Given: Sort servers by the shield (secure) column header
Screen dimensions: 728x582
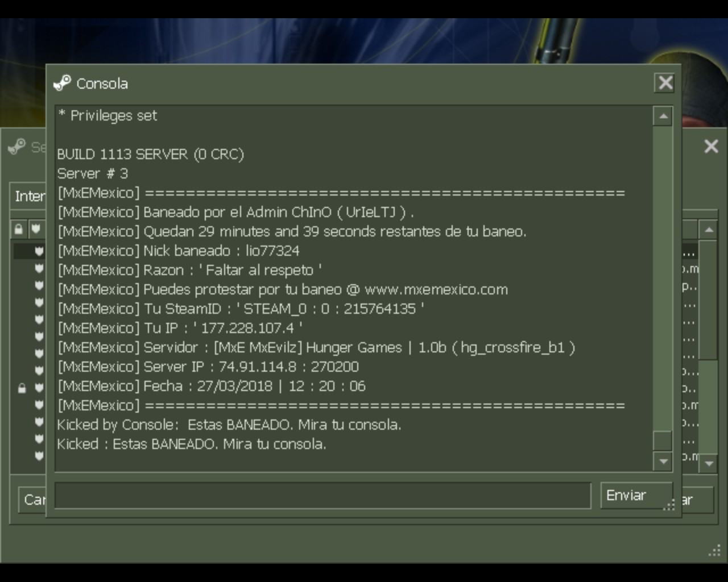Looking at the screenshot, I should click(x=36, y=229).
